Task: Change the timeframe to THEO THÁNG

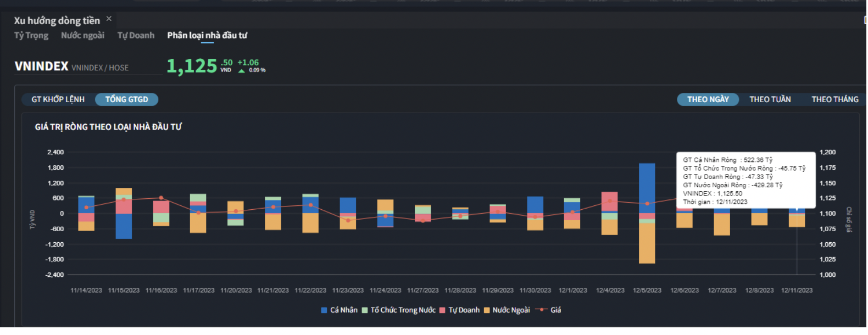Action: [834, 99]
